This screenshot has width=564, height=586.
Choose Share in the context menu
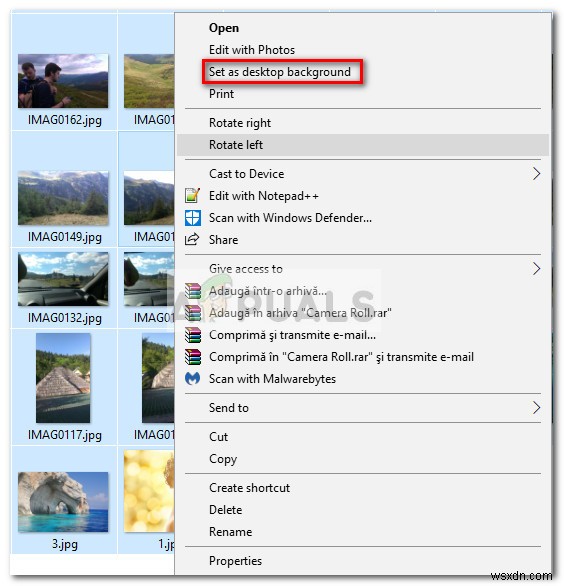(x=224, y=240)
